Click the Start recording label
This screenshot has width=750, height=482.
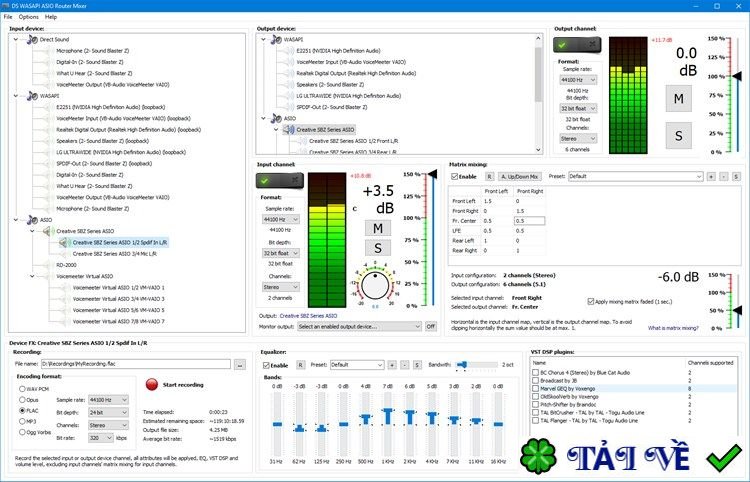[183, 384]
